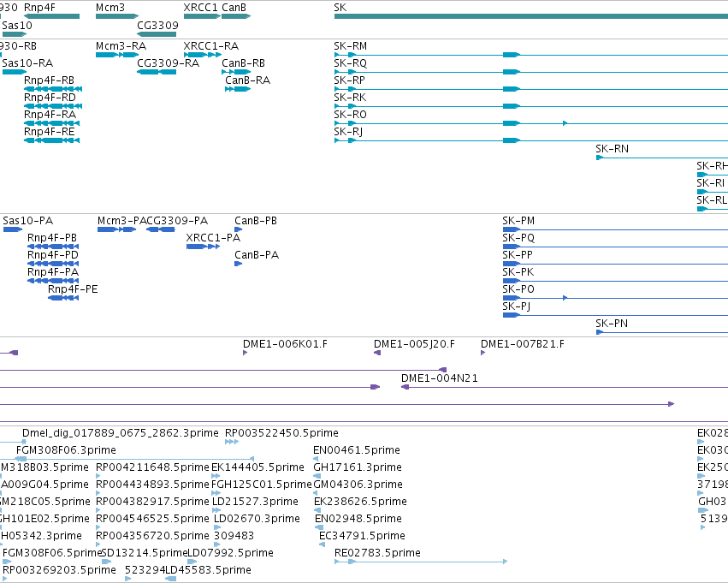The image size is (728, 583).
Task: Click SK-PN protein label
Action: (612, 324)
